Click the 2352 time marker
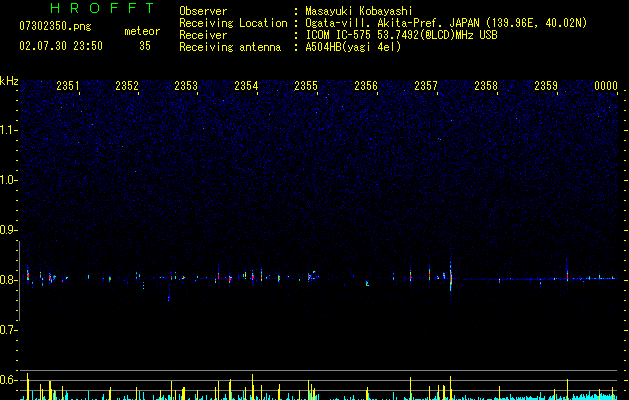Screen dimensions: 629x400 click(x=127, y=86)
